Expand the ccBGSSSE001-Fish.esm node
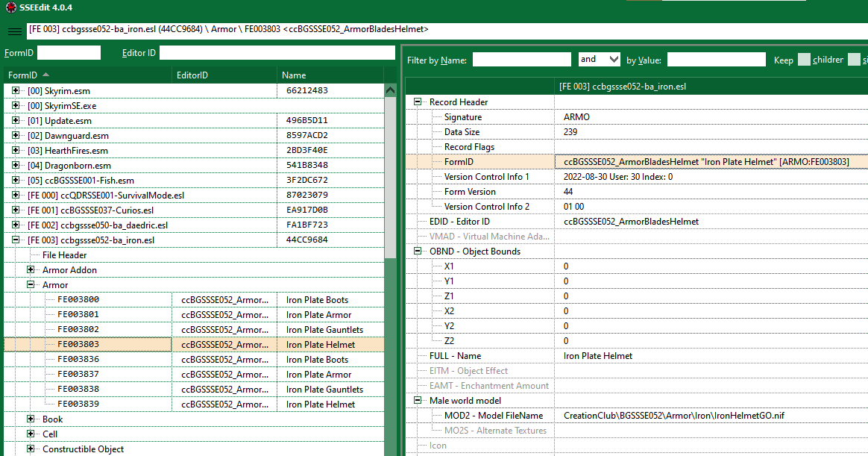Image resolution: width=868 pixels, height=456 pixels. coord(16,180)
